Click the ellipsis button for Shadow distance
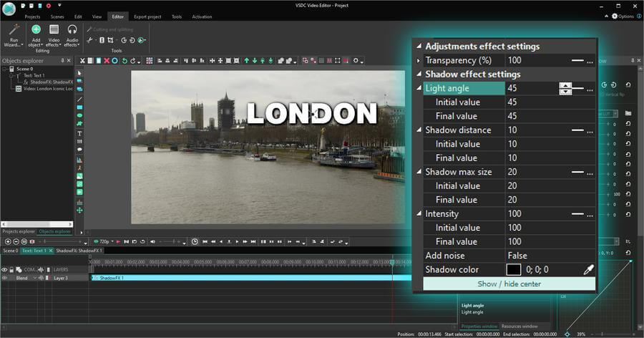Viewport: 644px width, 338px height. click(590, 131)
